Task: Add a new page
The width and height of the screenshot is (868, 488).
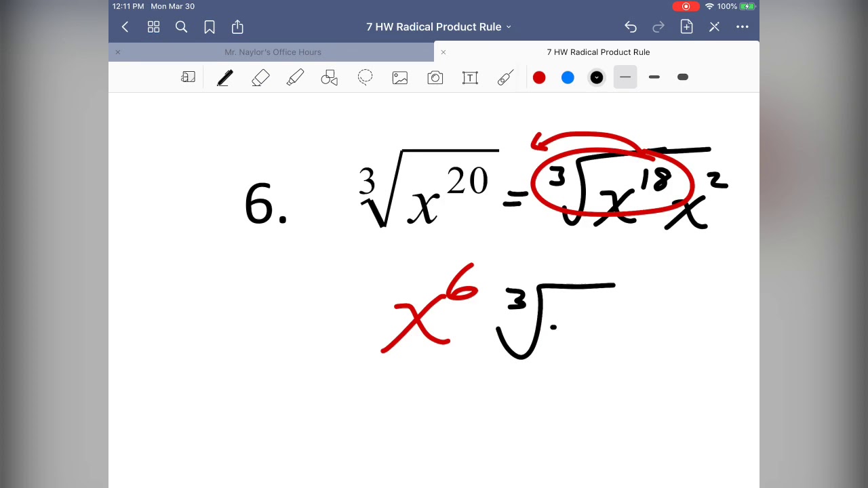Action: pos(686,27)
